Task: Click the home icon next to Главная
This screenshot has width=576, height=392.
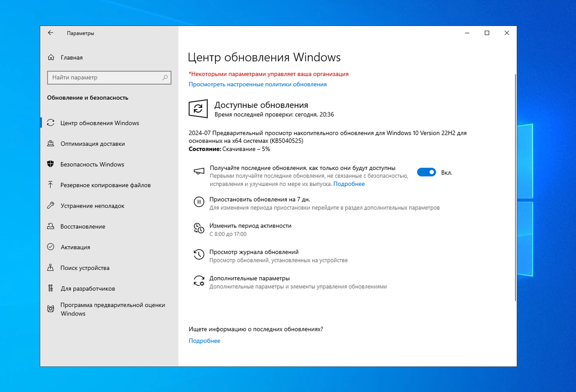Action: 51,58
